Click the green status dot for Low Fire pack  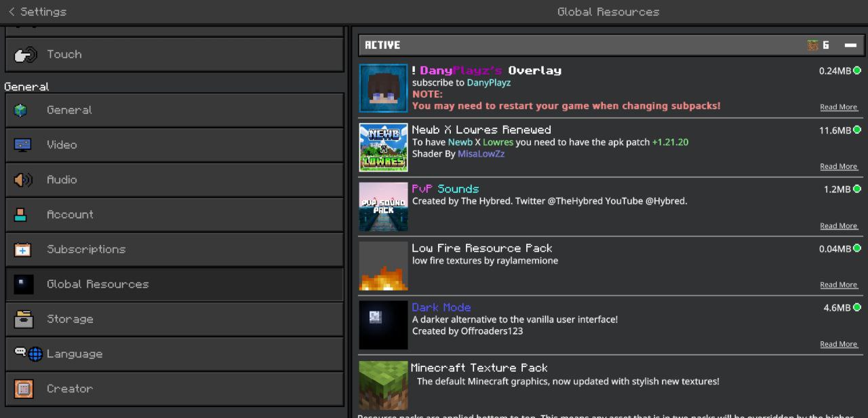[857, 248]
